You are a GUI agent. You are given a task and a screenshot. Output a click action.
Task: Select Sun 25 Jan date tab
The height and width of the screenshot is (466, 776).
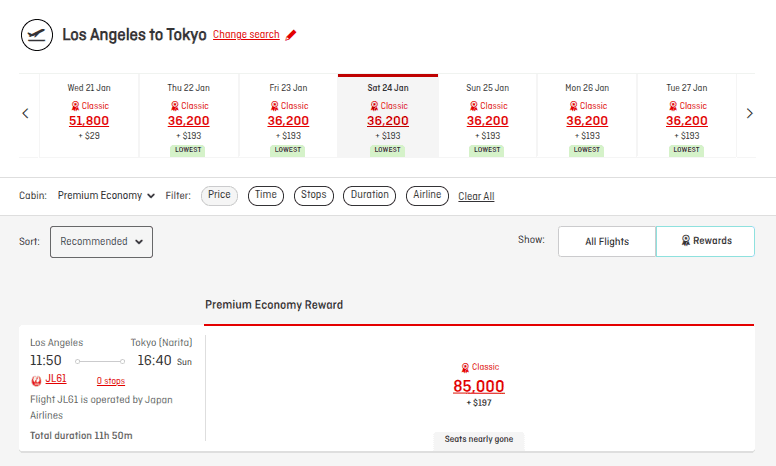487,116
